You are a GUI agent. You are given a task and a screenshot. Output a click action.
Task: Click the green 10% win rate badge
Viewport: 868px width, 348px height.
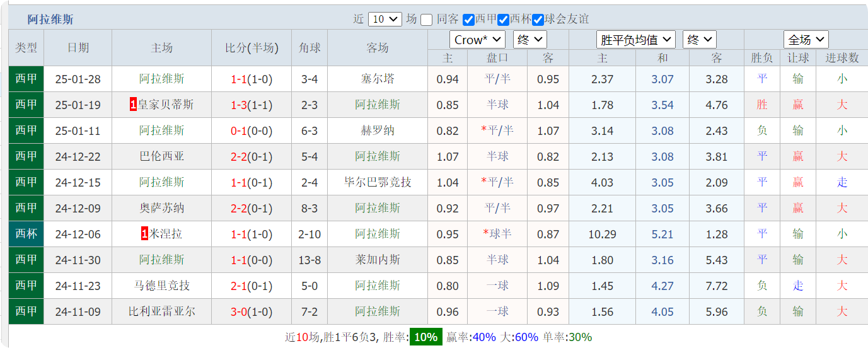425,337
